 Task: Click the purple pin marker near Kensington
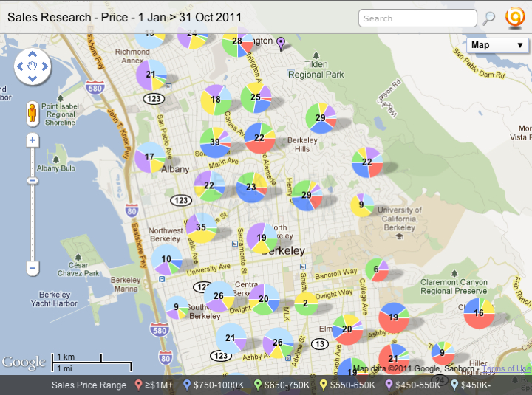pyautogui.click(x=281, y=43)
